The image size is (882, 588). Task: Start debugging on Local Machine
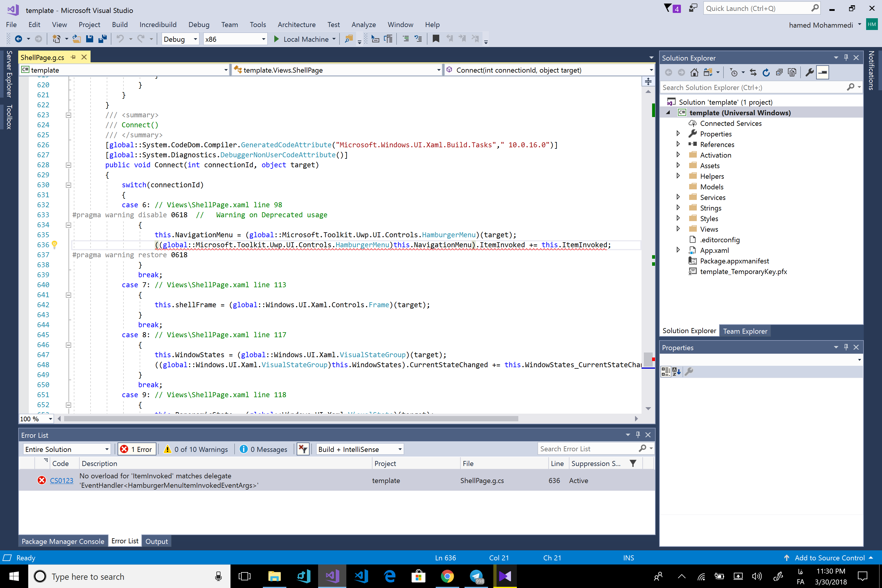276,39
